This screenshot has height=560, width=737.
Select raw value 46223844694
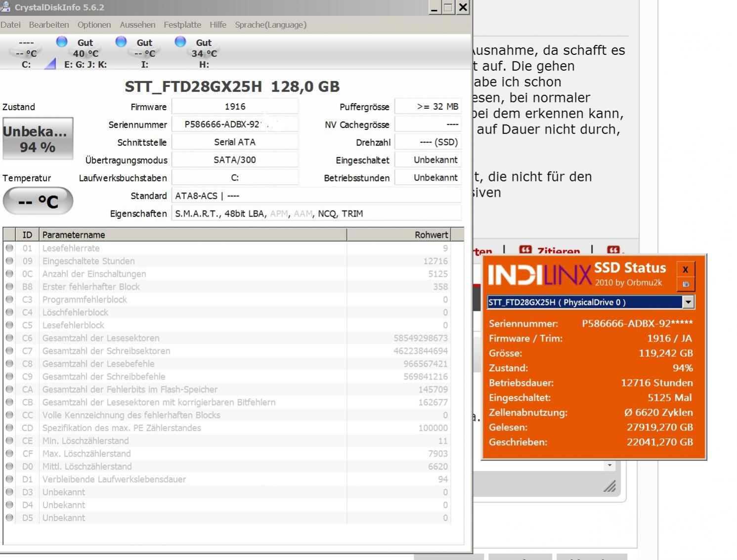[421, 351]
